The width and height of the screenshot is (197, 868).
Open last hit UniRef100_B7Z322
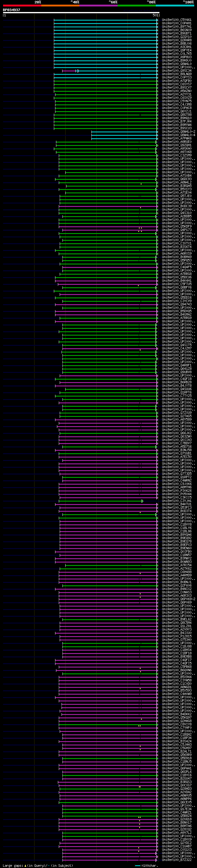click(x=177, y=860)
